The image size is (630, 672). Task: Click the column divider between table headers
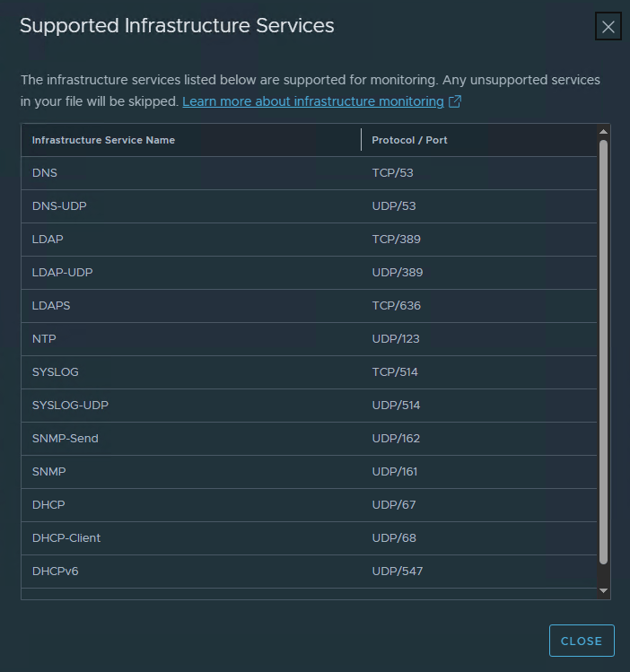361,140
